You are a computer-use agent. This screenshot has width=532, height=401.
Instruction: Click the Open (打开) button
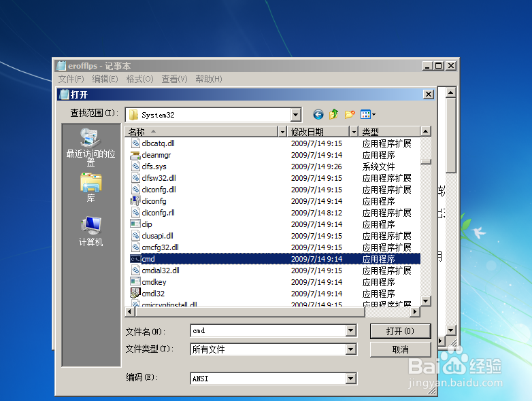pos(400,331)
